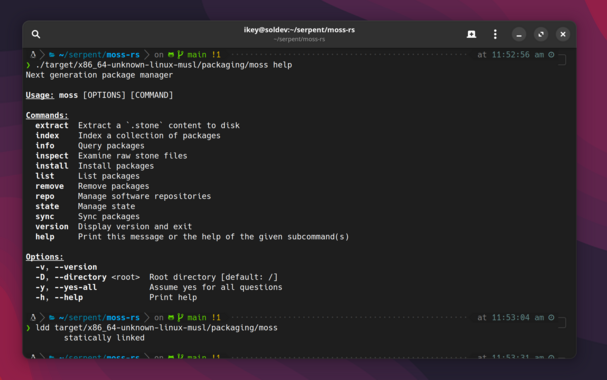This screenshot has height=380, width=607.
Task: Click the ldd target/x86_64 command line
Action: 156,328
